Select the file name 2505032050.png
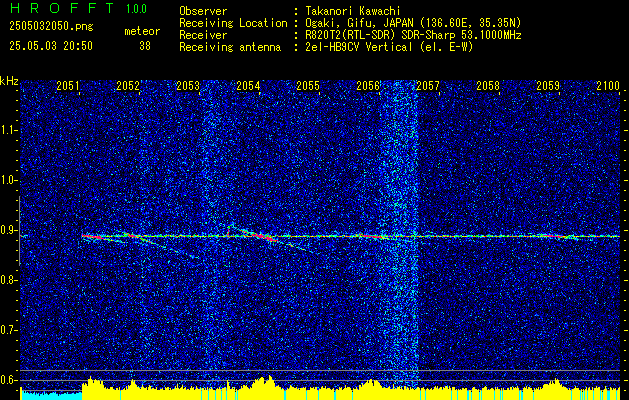629x400 pixels. point(51,27)
